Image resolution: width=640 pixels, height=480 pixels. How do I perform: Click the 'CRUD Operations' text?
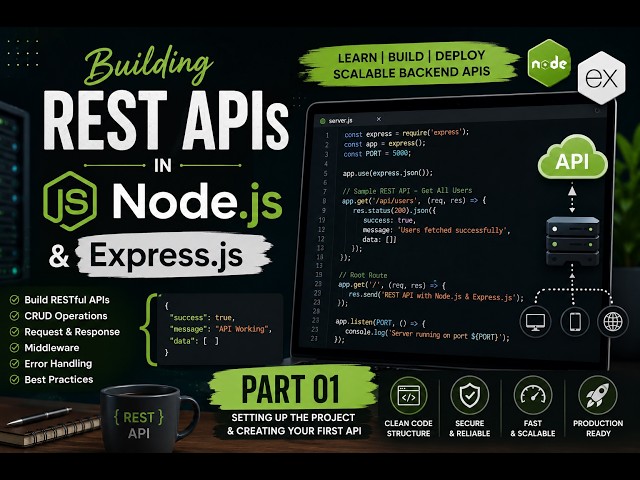tap(66, 316)
